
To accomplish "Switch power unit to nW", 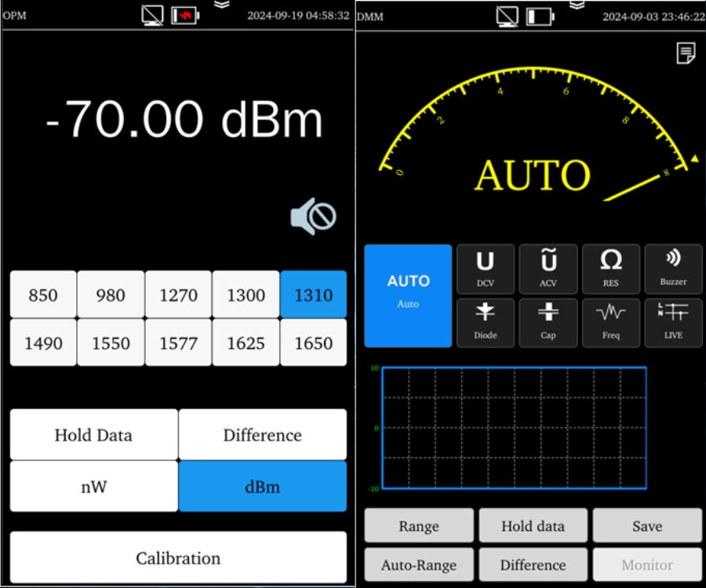I will 93,487.
